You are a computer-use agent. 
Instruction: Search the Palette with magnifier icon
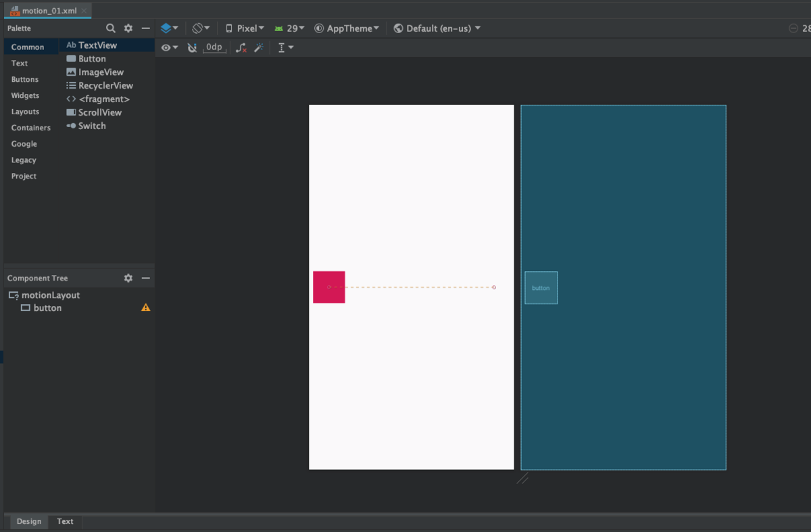111,28
